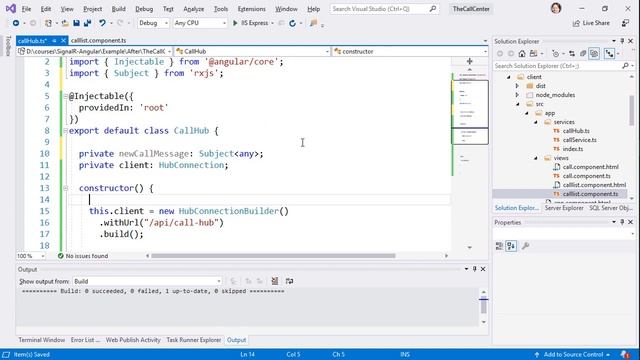
Task: Collapse the constructor region on line 13
Action: point(65,188)
